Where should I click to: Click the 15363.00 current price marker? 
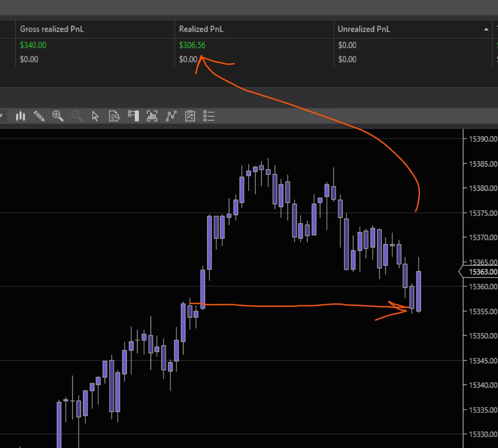(481, 272)
